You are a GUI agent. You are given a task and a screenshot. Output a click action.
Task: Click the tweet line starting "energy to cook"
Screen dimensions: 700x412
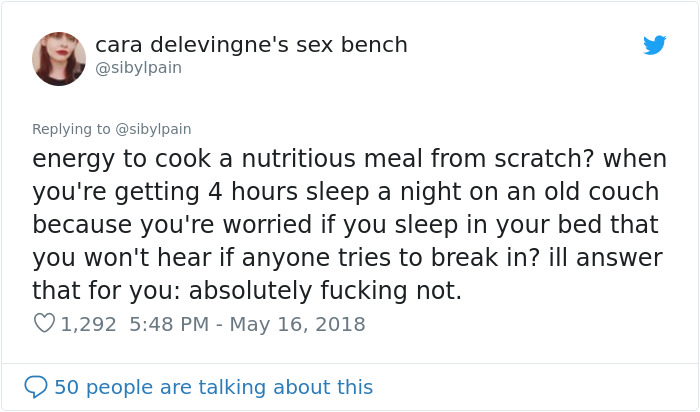(349, 159)
